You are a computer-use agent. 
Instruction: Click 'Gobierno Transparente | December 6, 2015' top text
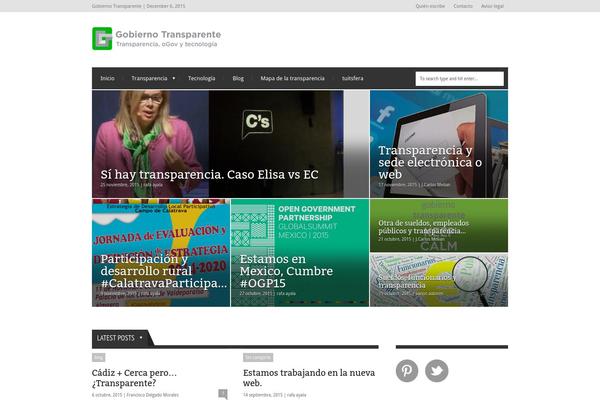point(139,6)
